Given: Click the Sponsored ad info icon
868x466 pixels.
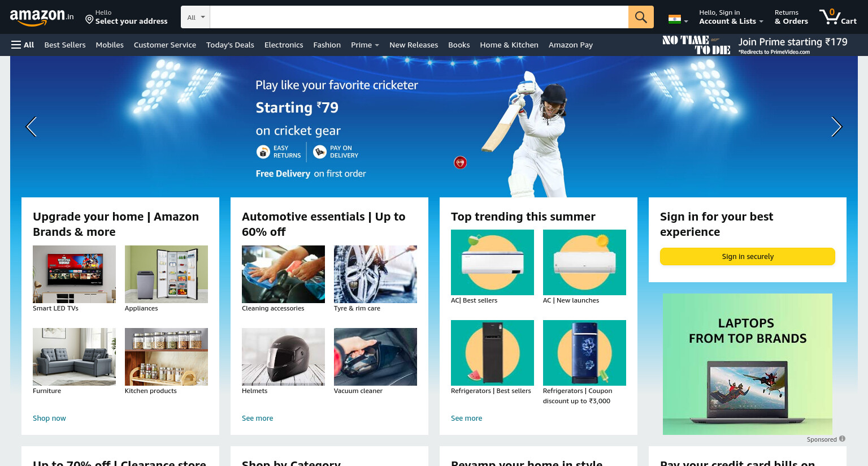Looking at the screenshot, I should (x=842, y=439).
